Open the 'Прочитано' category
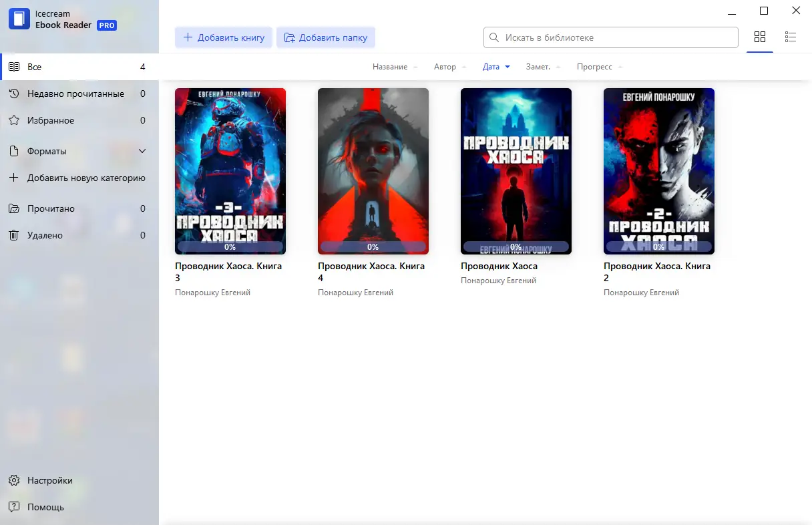Image resolution: width=812 pixels, height=525 pixels. [x=79, y=208]
